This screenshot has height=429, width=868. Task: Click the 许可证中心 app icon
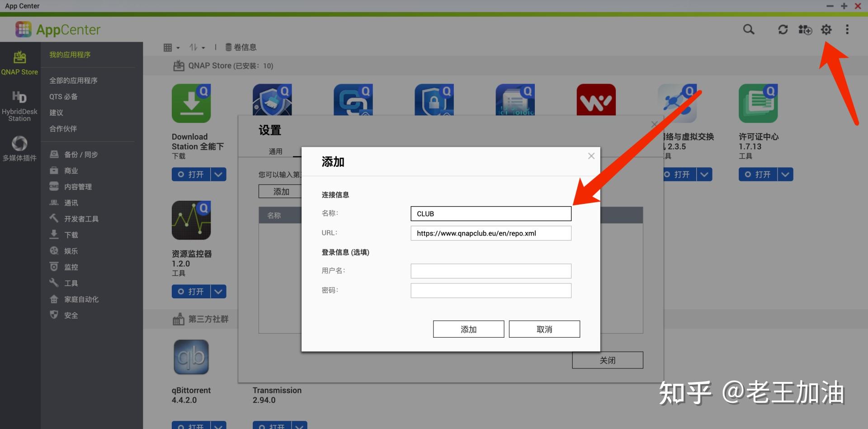(758, 103)
